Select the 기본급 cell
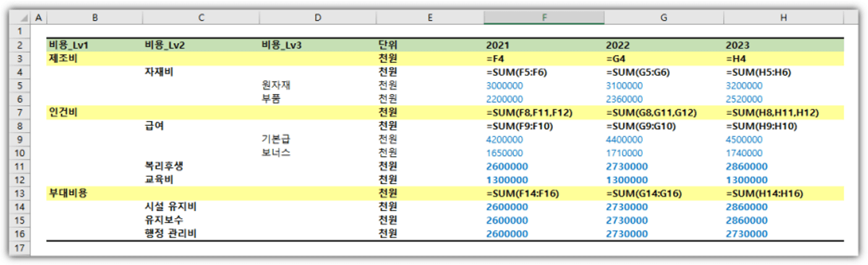Screen dimensions: 868x265 coord(318,139)
